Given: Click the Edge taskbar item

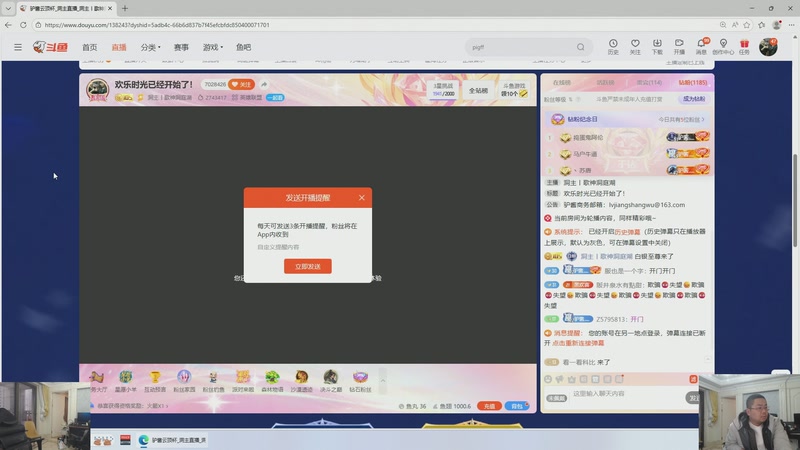Looking at the screenshot, I should pyautogui.click(x=172, y=440).
